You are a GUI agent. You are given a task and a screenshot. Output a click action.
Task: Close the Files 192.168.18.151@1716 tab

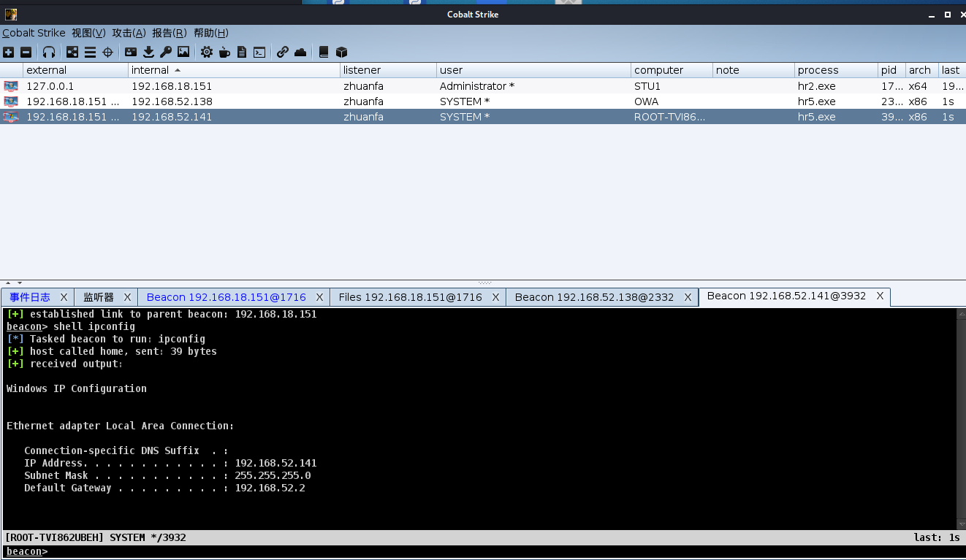pos(495,297)
